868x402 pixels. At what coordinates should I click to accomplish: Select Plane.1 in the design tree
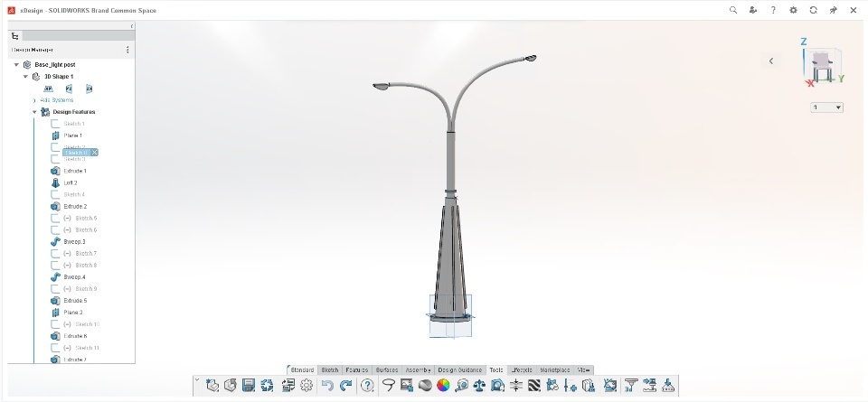[x=72, y=136]
